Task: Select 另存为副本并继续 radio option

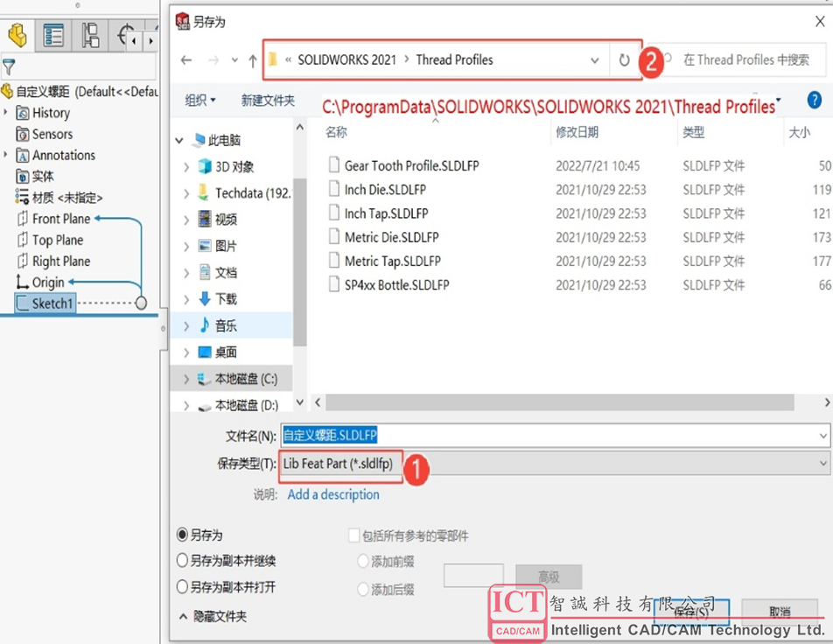Action: 182,560
